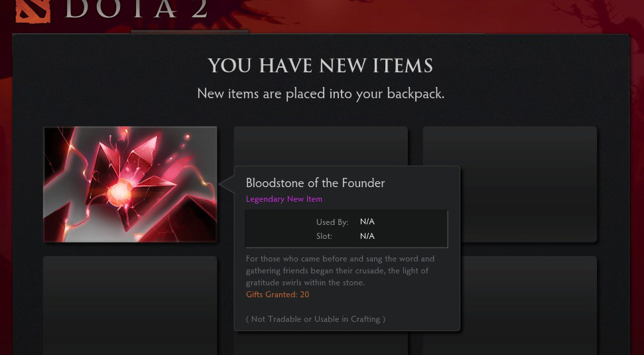The image size is (644, 355).
Task: Click the "YOU HAVE NEW ITEMS" heading
Action: 320,66
